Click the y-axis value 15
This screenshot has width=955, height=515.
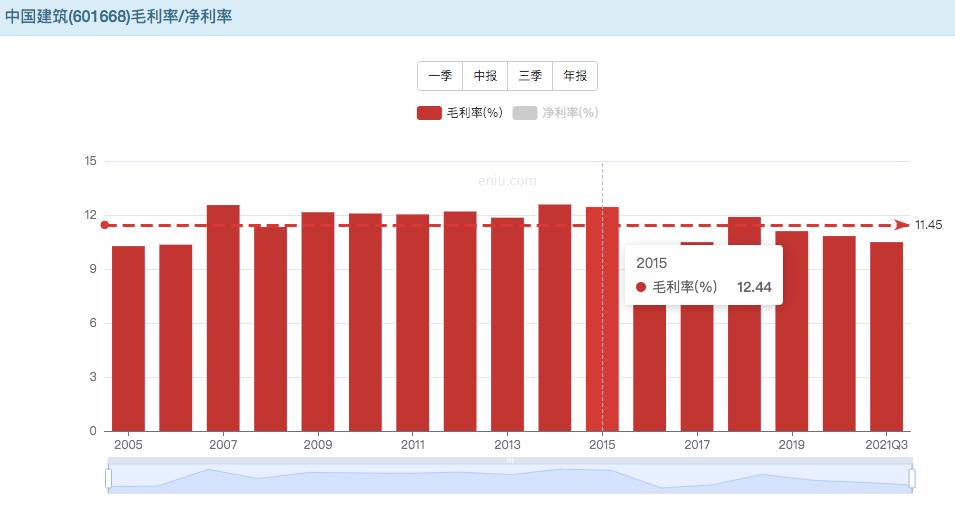click(91, 161)
